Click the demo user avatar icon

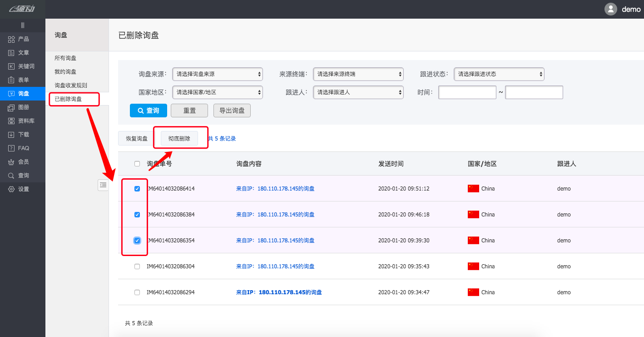pyautogui.click(x=611, y=9)
